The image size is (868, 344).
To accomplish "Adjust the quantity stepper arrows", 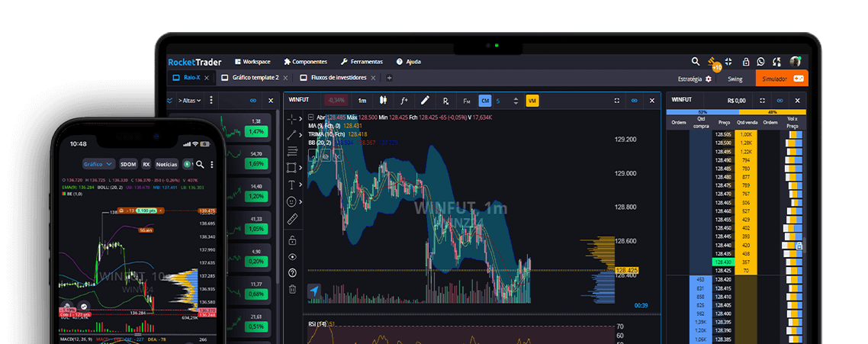I will point(516,101).
